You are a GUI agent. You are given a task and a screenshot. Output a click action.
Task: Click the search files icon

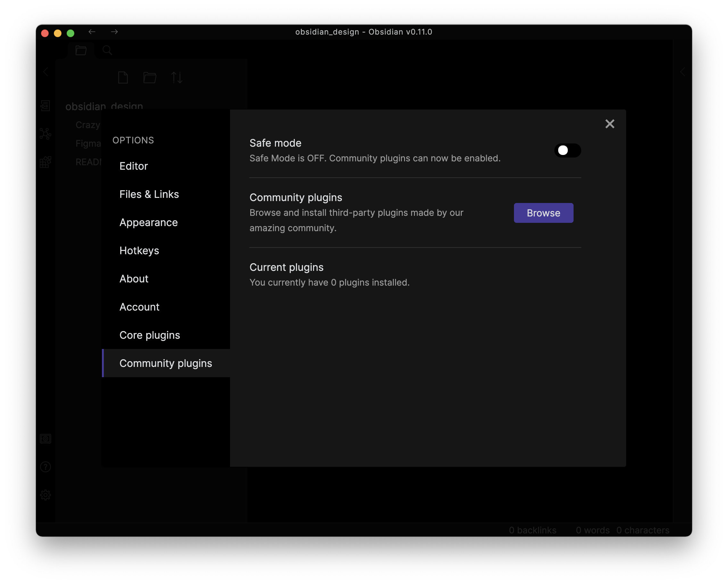tap(107, 51)
